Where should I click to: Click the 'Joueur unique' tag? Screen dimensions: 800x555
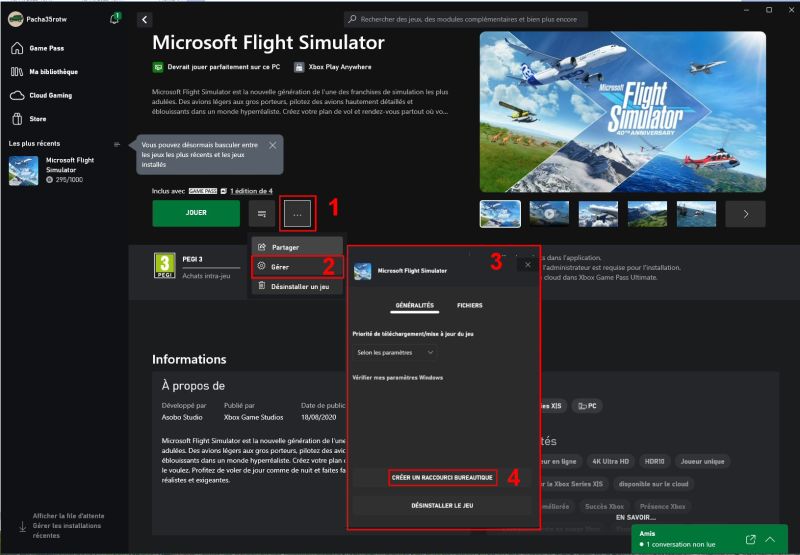point(702,461)
